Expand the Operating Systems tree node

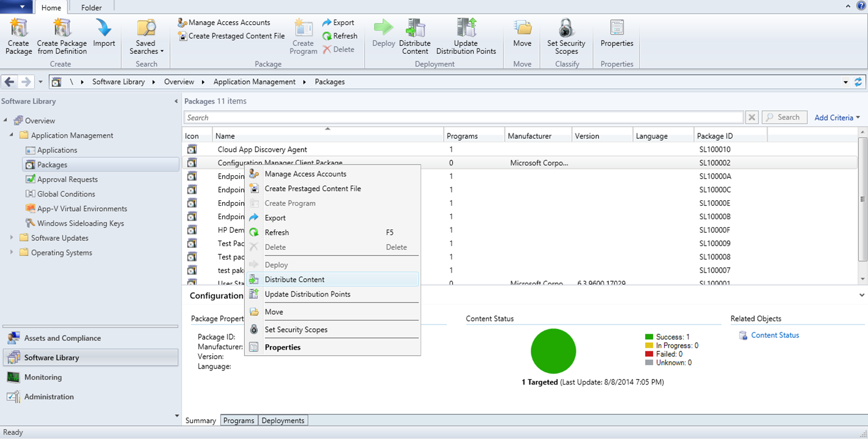click(12, 252)
